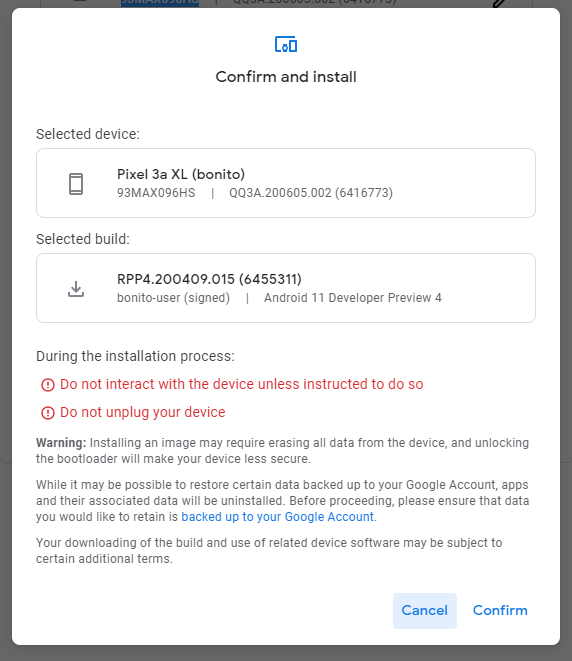Viewport: 572px width, 661px height.
Task: Click the 'bonito-user (signed)' label
Action: 173,298
